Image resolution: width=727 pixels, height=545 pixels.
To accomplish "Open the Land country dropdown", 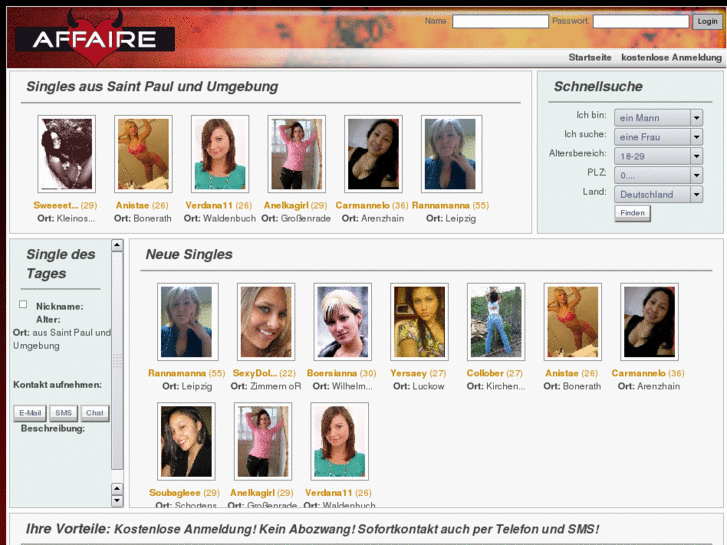I will point(658,194).
